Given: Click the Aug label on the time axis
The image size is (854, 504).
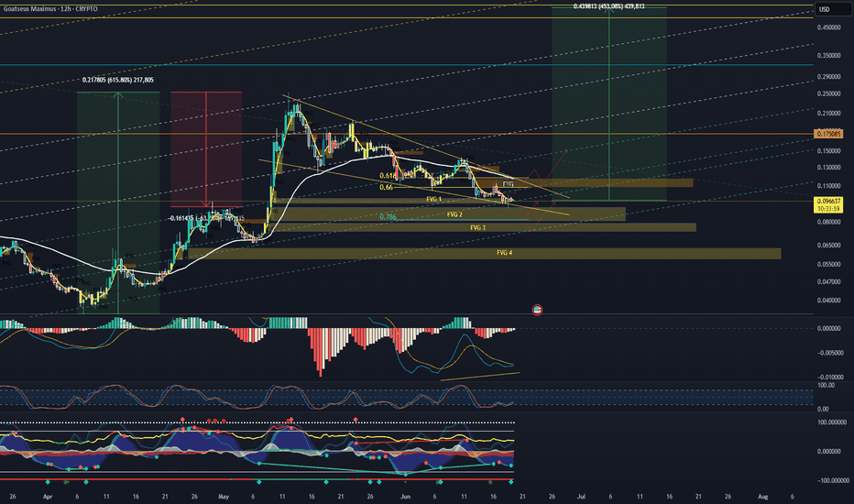Looking at the screenshot, I should (763, 497).
